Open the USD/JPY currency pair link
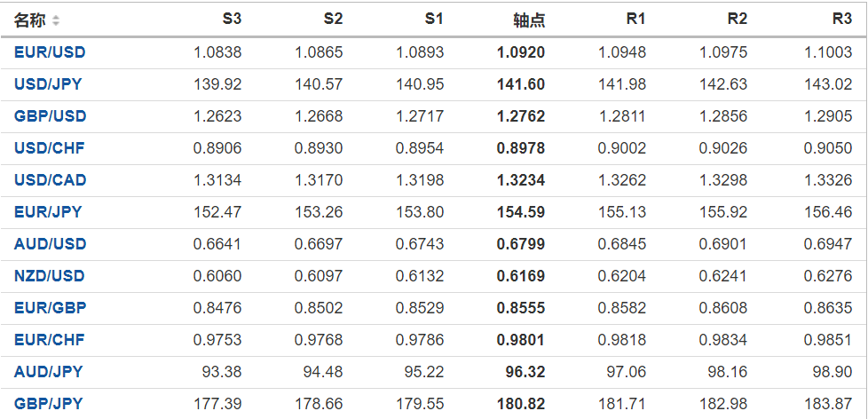The height and width of the screenshot is (419, 868). [50, 84]
